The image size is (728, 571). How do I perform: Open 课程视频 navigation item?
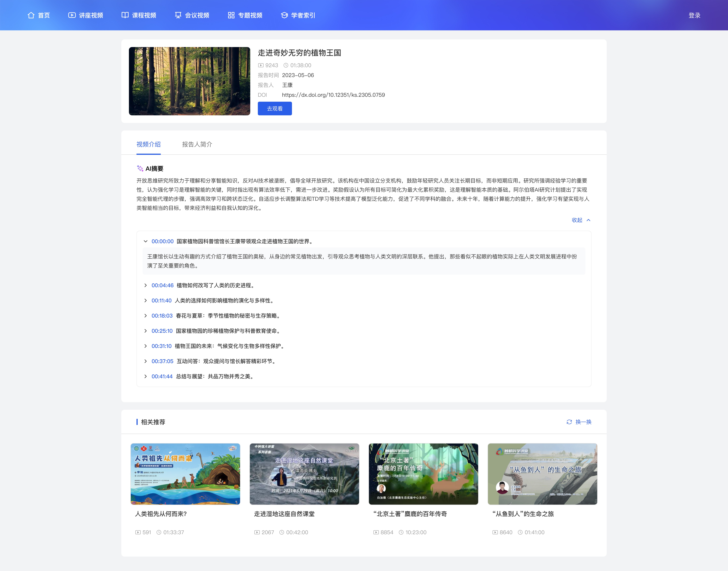139,15
